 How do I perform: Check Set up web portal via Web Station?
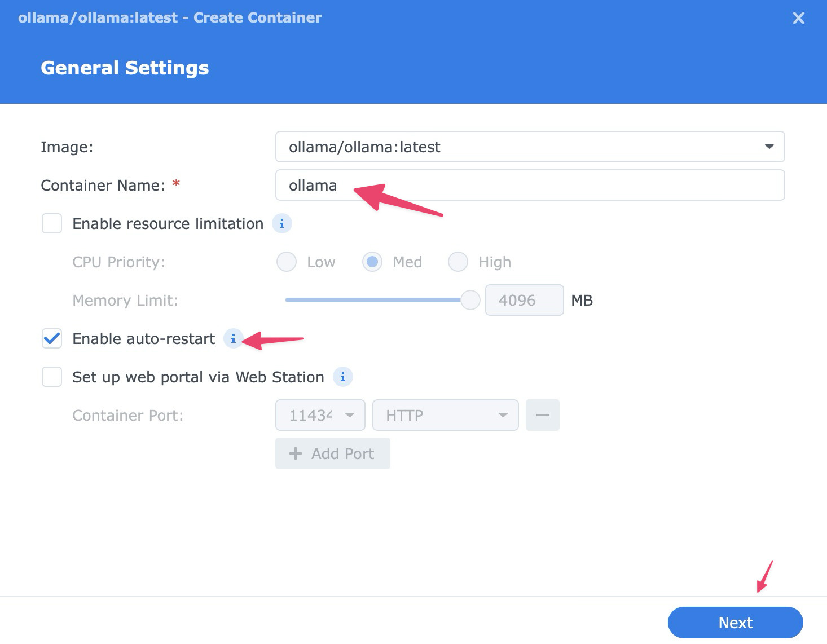tap(51, 377)
